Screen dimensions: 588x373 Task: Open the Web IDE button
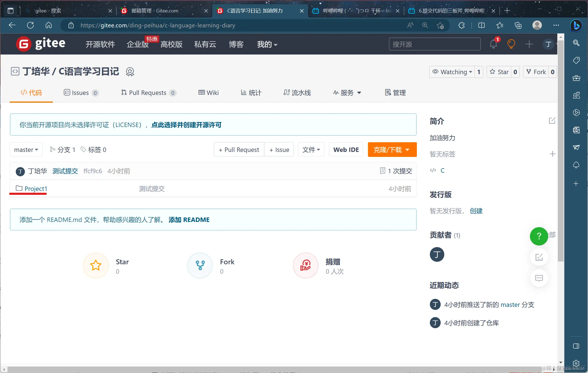(x=346, y=150)
